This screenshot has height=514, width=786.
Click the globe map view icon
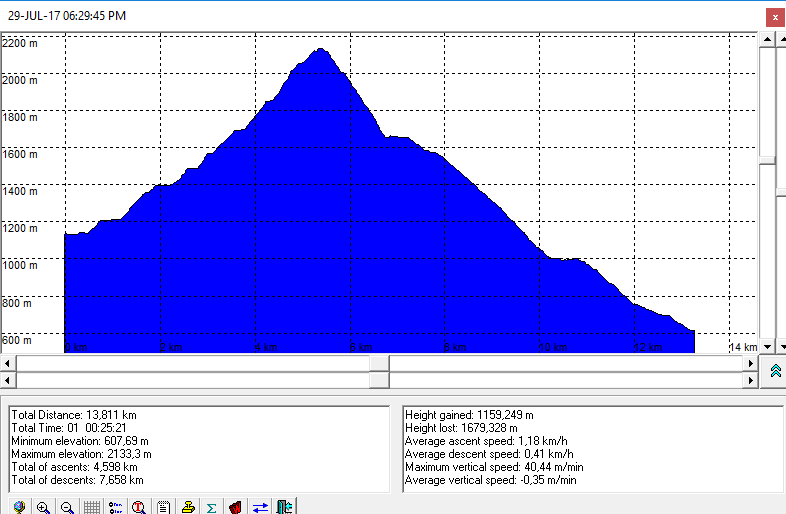19,507
